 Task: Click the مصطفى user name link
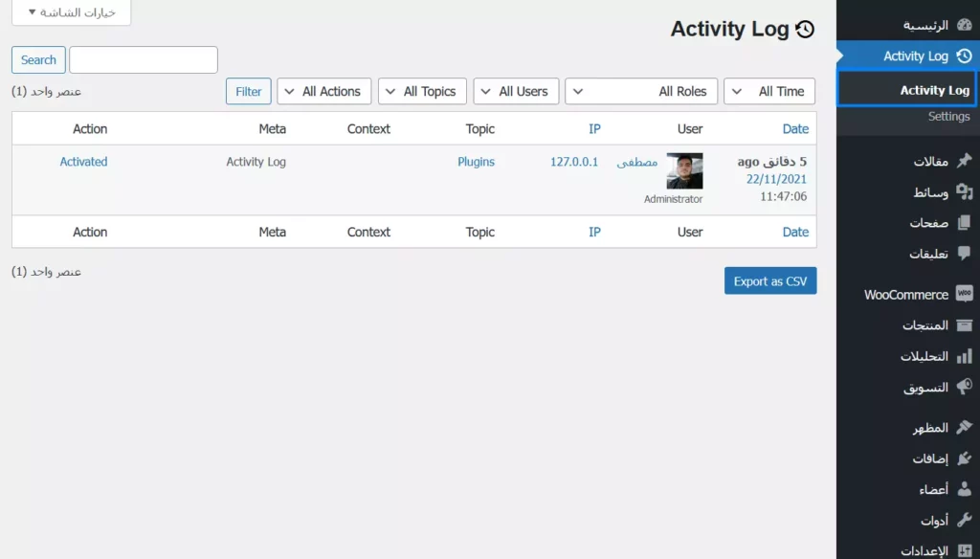(636, 162)
